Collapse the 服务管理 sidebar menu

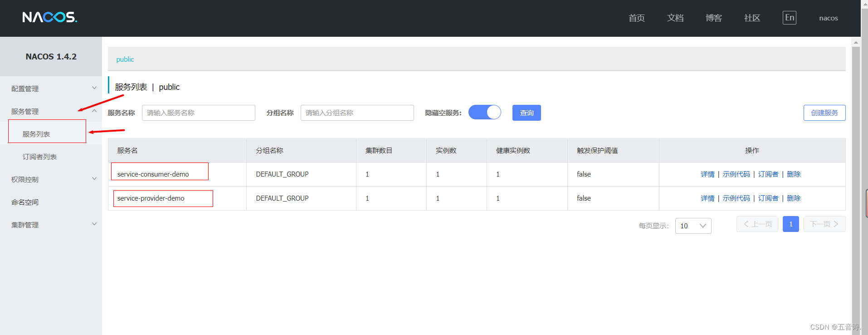[51, 111]
